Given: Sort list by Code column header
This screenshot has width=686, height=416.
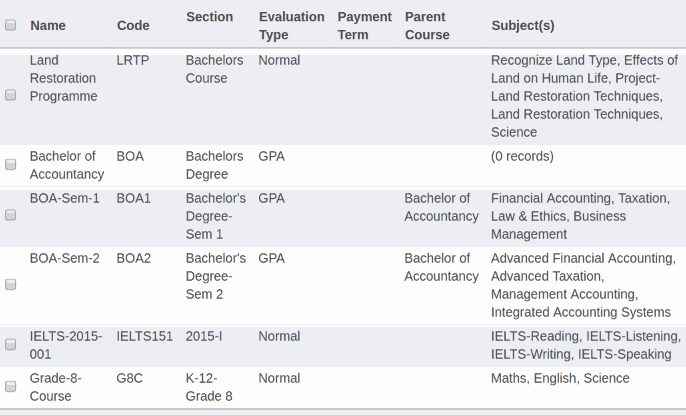Looking at the screenshot, I should tap(133, 26).
